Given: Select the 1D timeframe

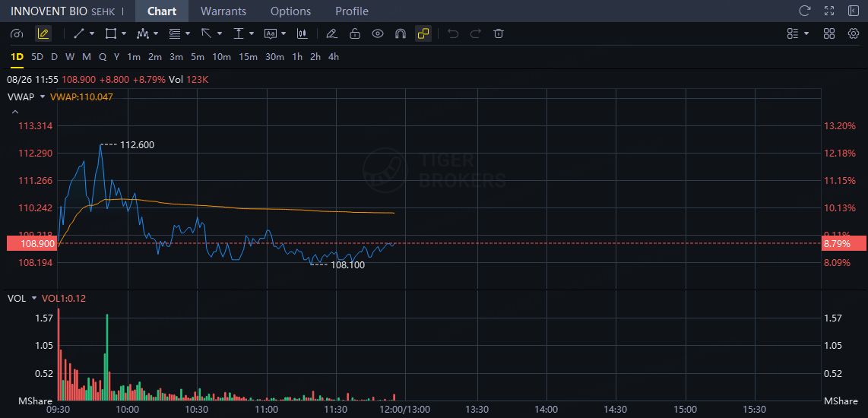Looking at the screenshot, I should coord(17,56).
